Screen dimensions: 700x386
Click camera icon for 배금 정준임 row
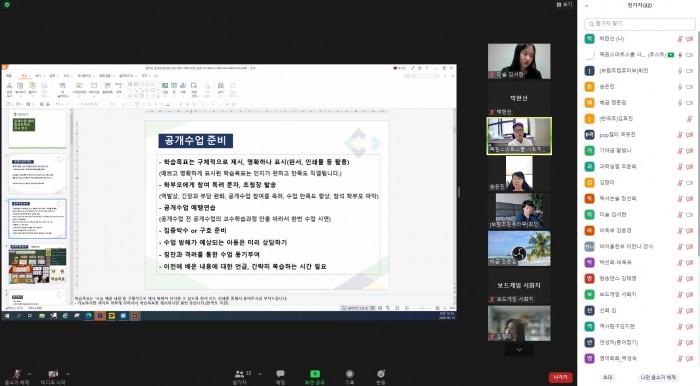pos(689,103)
